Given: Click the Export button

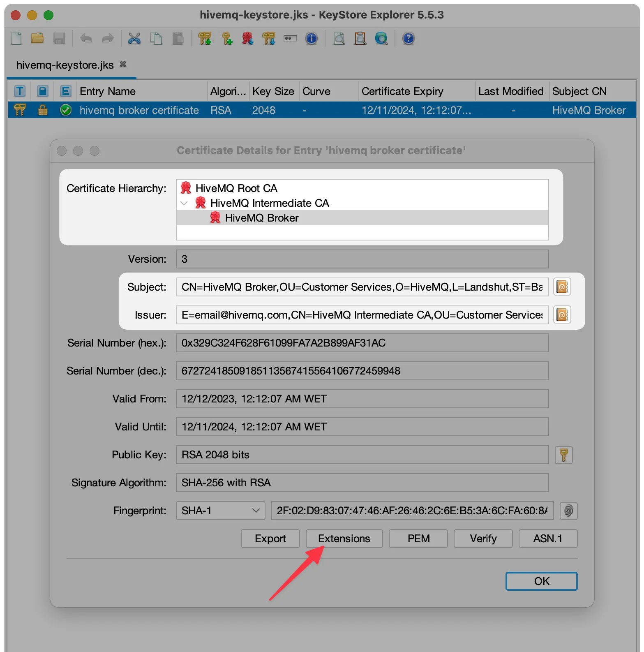Looking at the screenshot, I should [270, 539].
